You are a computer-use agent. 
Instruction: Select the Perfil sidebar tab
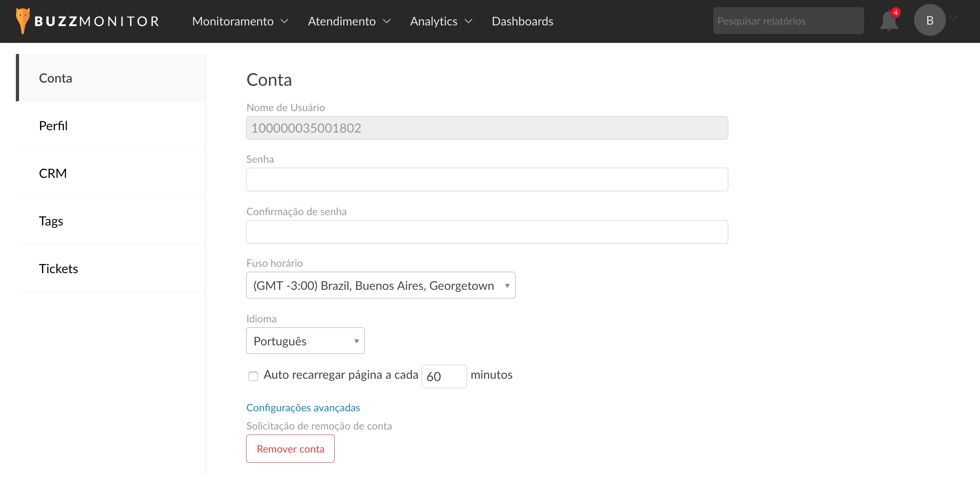click(53, 126)
